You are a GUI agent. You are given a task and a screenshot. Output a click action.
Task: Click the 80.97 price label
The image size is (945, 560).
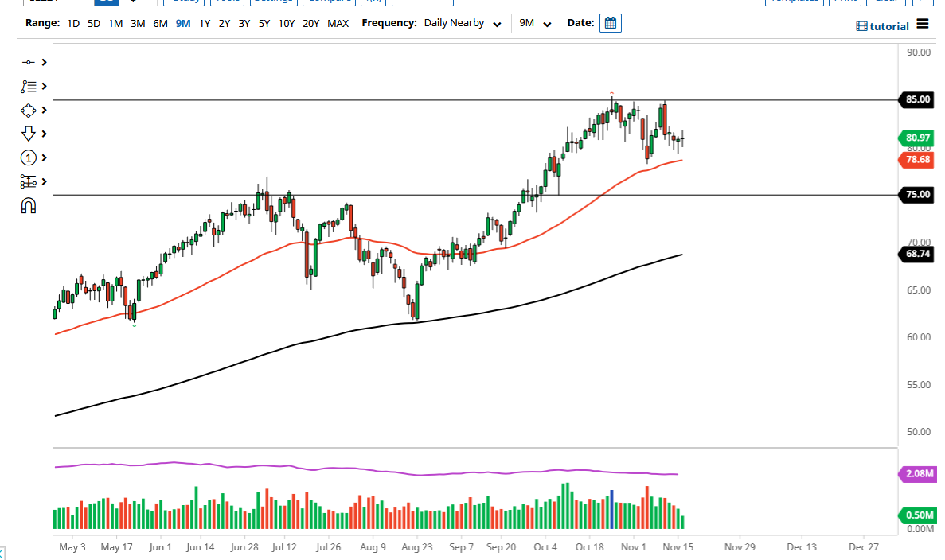916,138
